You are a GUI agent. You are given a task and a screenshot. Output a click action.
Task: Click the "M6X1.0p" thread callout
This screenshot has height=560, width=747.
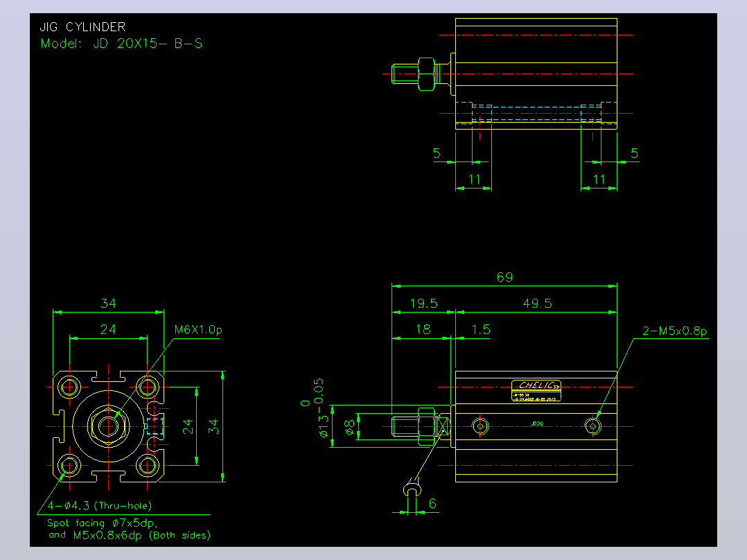pos(198,329)
